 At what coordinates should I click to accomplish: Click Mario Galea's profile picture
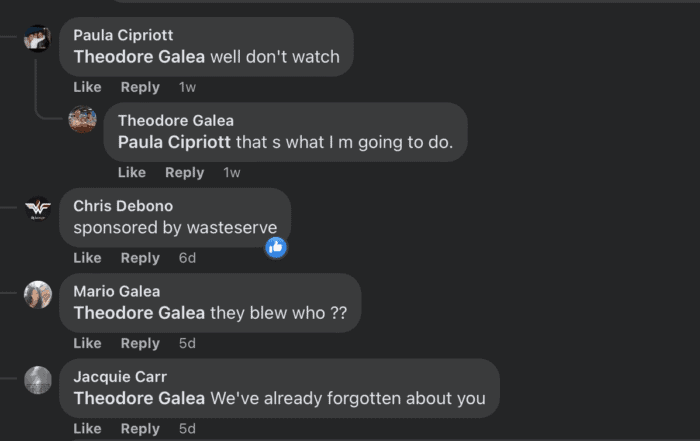[38, 294]
